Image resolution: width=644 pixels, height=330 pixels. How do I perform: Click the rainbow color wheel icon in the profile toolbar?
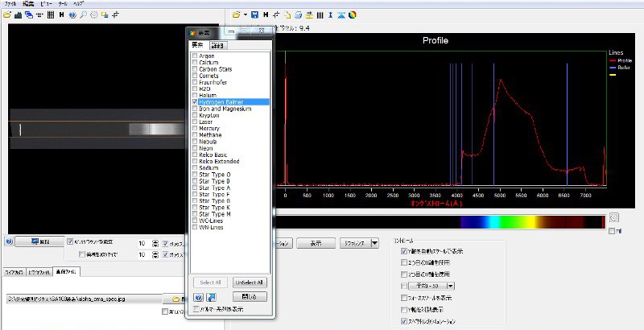click(352, 14)
